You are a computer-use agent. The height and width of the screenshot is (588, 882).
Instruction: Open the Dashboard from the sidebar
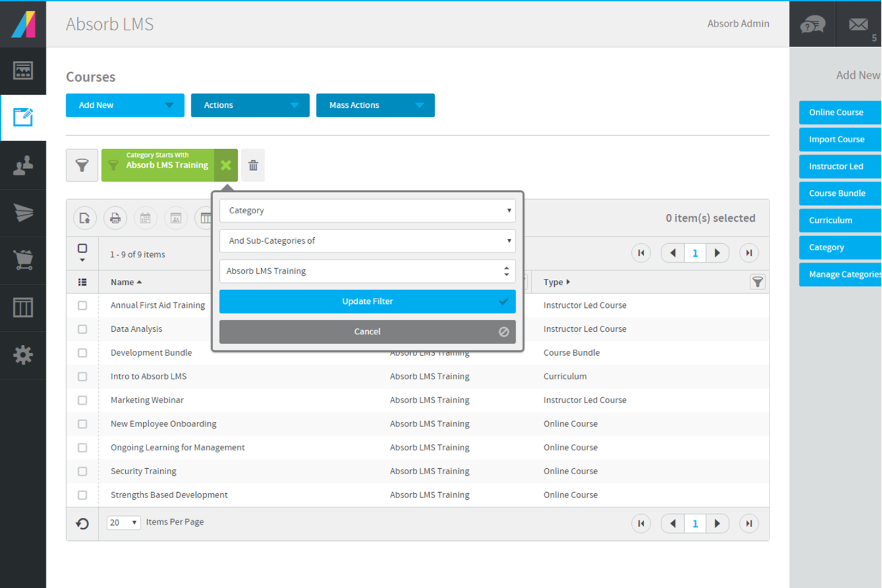(23, 71)
